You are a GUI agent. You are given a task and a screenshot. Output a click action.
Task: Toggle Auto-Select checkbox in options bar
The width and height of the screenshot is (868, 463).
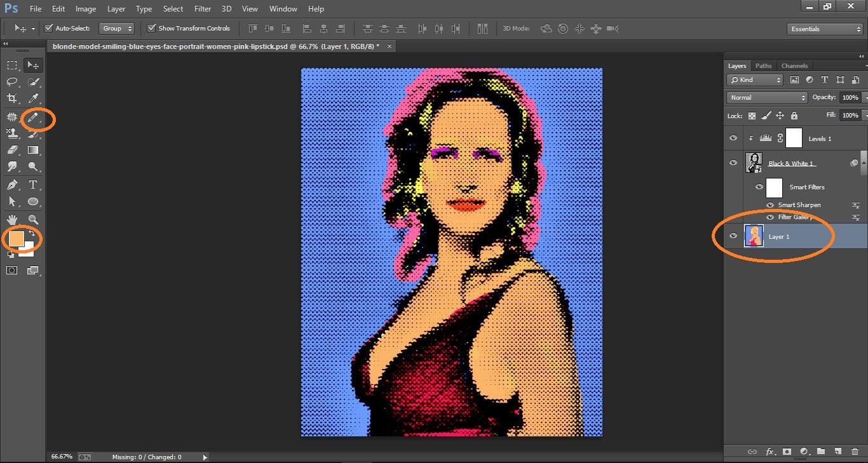(49, 28)
